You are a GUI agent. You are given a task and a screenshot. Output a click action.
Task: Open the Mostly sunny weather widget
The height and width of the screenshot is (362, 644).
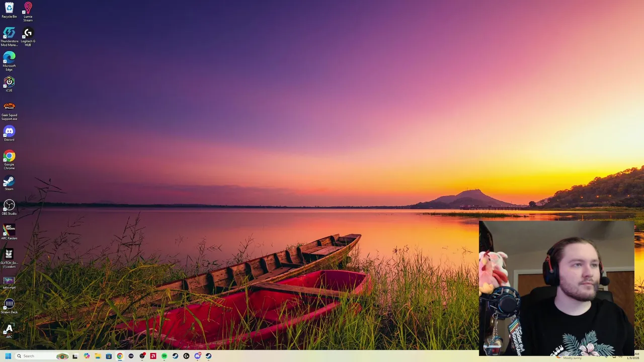coord(570,357)
